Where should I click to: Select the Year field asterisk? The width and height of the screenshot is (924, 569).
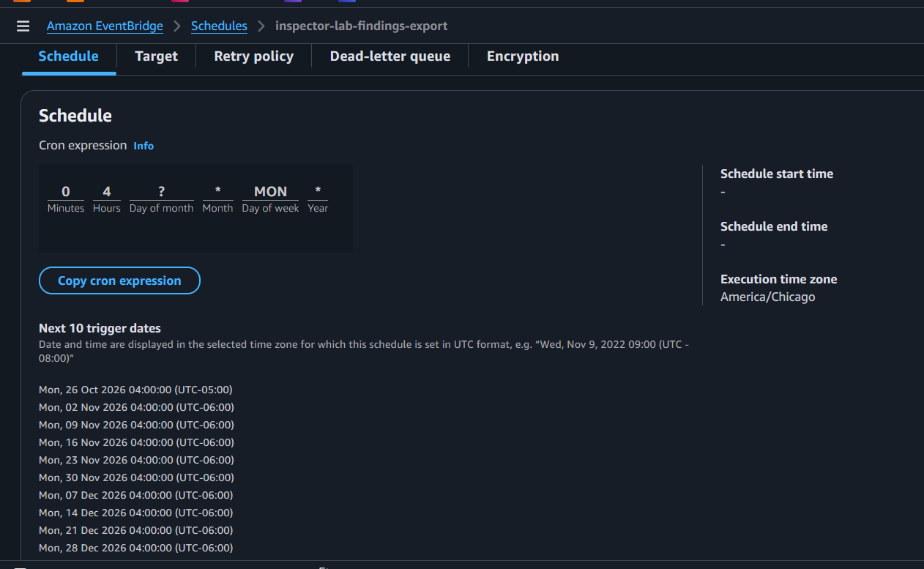click(318, 192)
